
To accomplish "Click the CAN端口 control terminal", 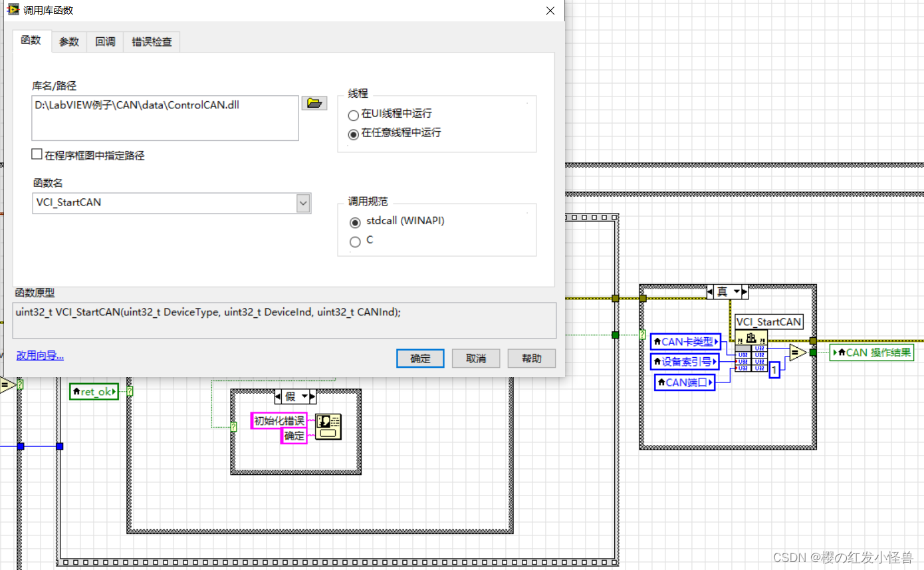I will [x=683, y=382].
